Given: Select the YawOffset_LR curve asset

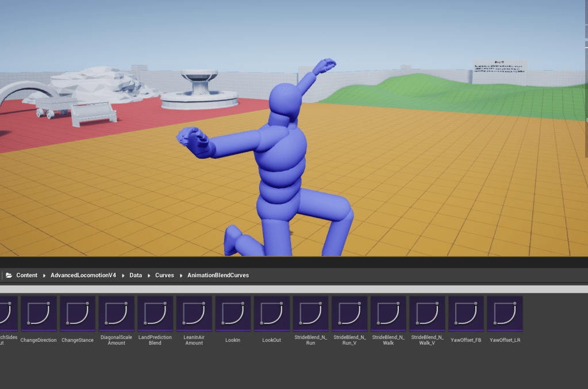Looking at the screenshot, I should pos(505,314).
